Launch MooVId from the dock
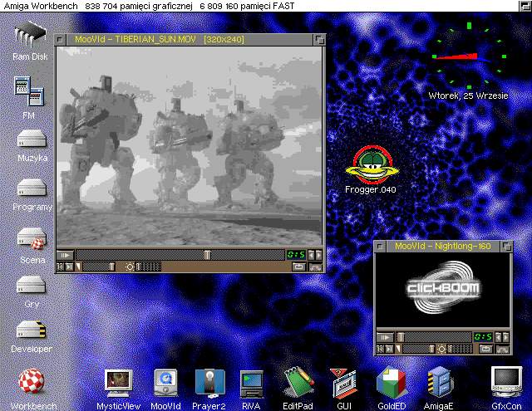 pyautogui.click(x=165, y=383)
